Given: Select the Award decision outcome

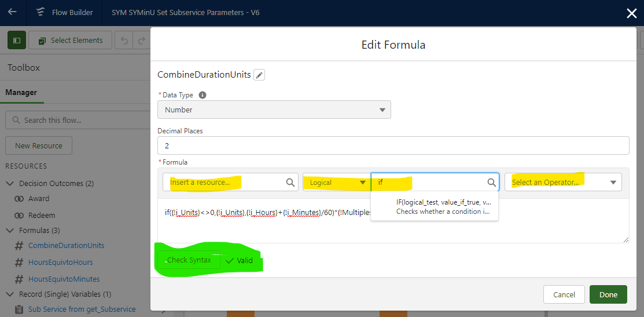Looking at the screenshot, I should 39,199.
